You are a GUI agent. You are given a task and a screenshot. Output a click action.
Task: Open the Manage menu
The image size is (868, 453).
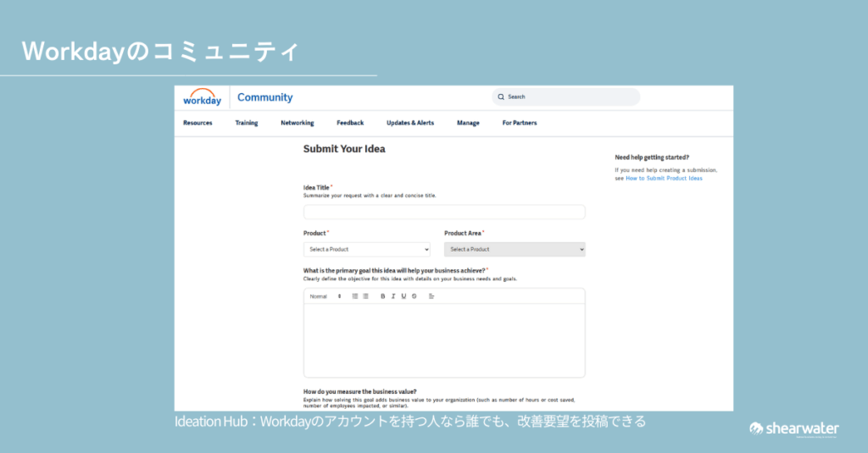[468, 123]
